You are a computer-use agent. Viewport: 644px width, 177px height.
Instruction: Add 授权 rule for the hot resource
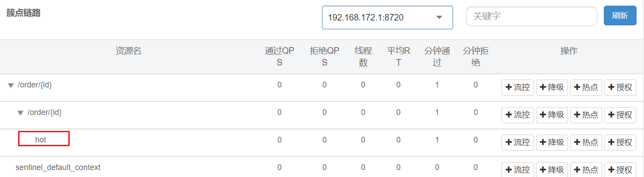(x=620, y=142)
